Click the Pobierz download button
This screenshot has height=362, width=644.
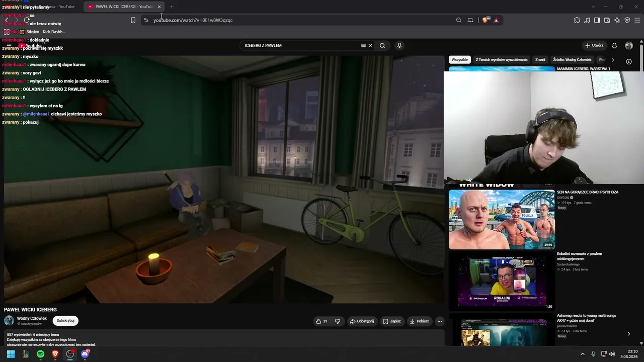[420, 321]
